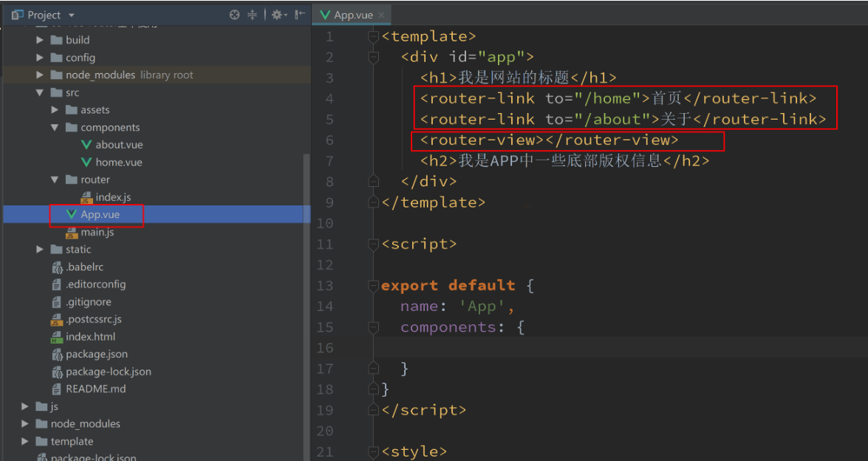
Task: Expand the bottom node_modules folder
Action: coord(25,423)
